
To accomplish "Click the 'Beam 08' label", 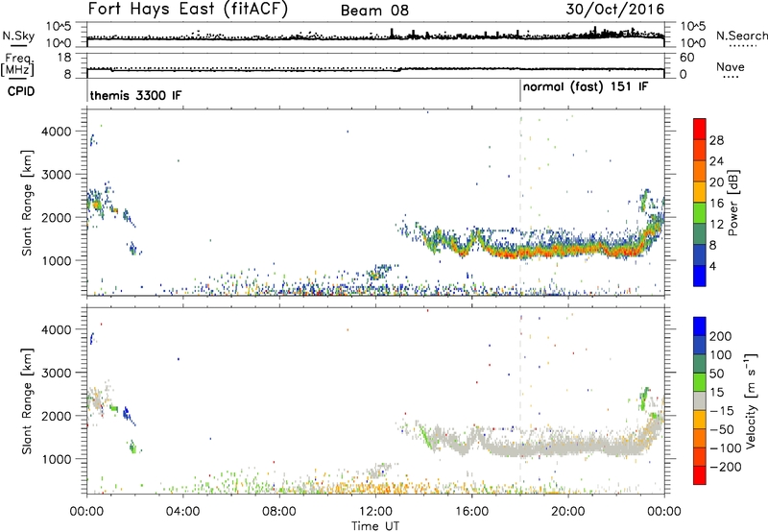I will 374,11.
